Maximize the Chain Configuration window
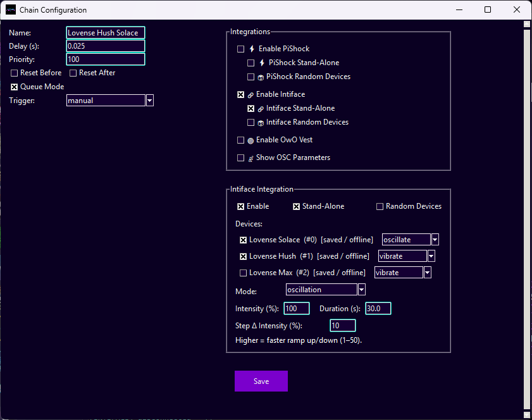 point(488,9)
